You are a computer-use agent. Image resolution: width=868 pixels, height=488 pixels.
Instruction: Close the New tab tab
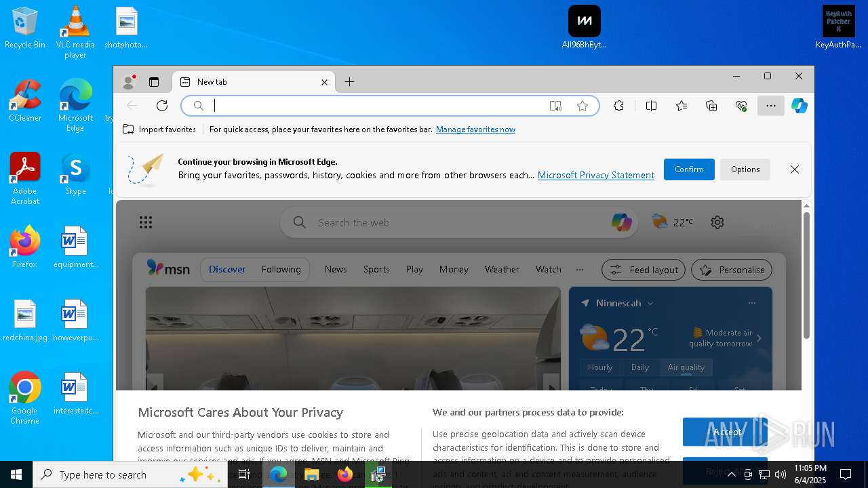tap(324, 82)
